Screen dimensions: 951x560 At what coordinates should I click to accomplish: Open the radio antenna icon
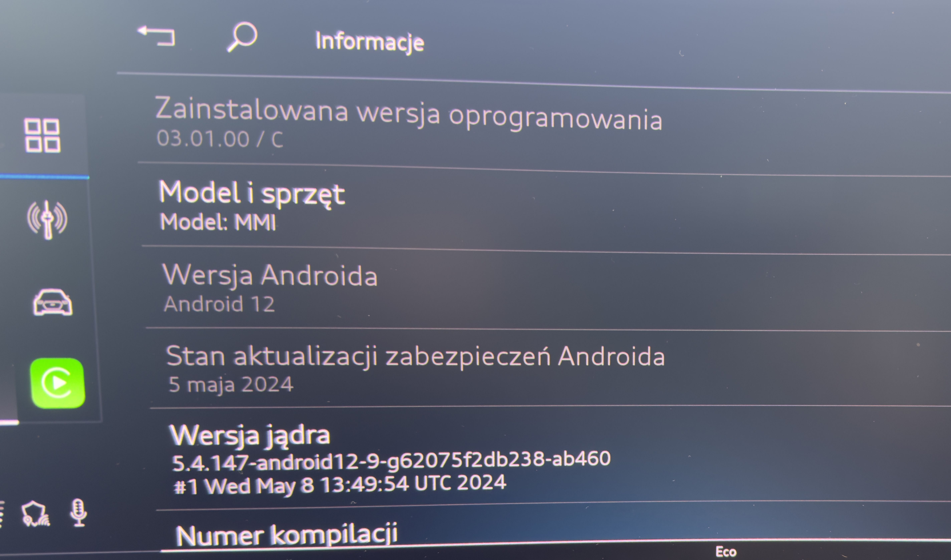[x=47, y=220]
